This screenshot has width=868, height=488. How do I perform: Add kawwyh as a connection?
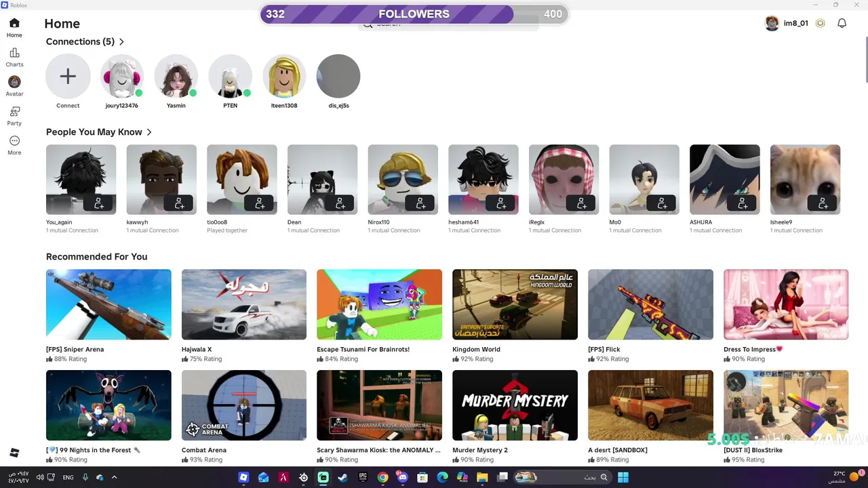179,203
